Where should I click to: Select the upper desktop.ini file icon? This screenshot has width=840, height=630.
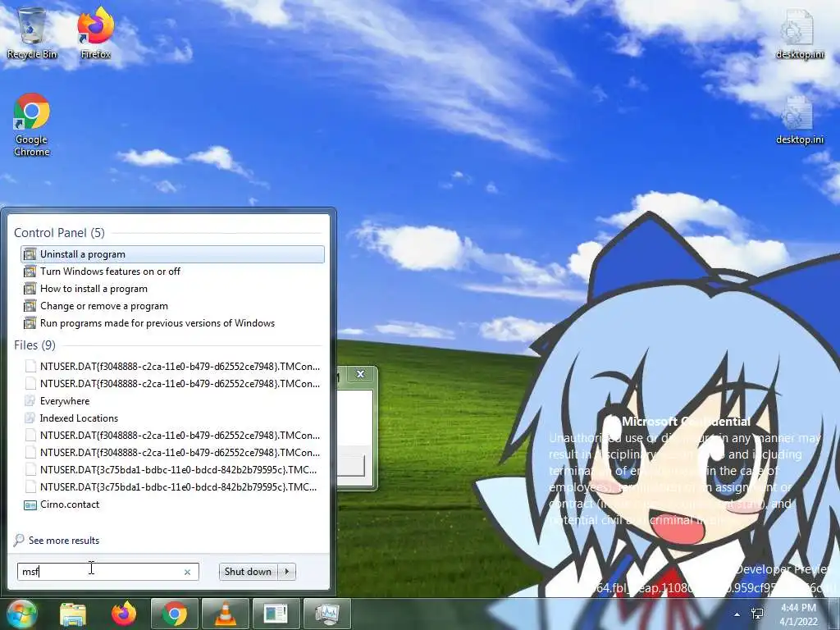(x=799, y=33)
